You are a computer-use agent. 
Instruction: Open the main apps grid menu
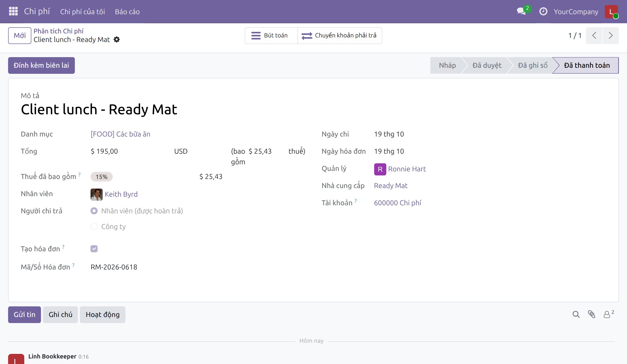click(x=13, y=11)
